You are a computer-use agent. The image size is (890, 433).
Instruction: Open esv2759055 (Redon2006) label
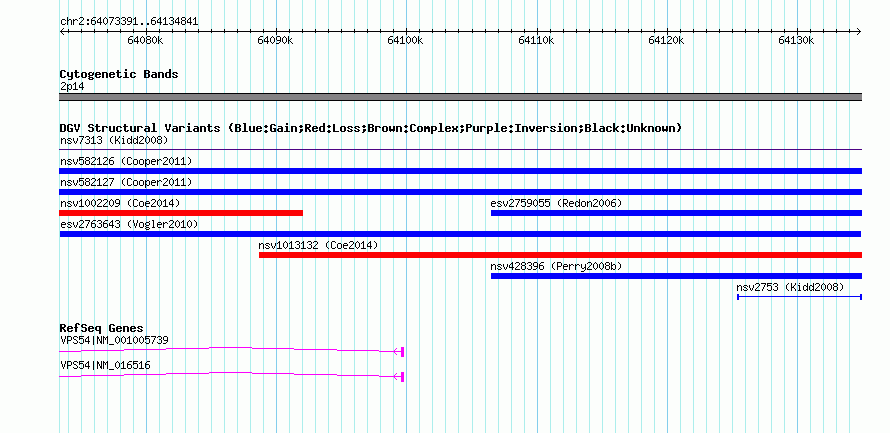(x=557, y=203)
